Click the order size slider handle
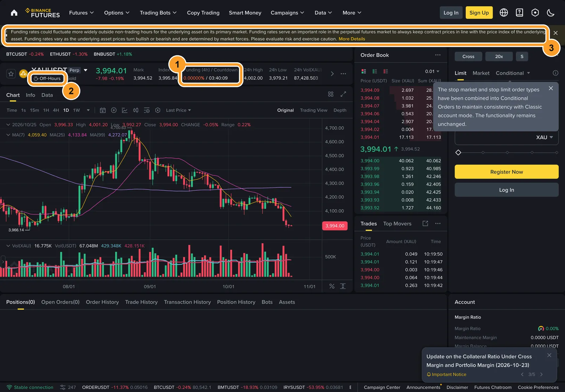The image size is (565, 392). click(x=458, y=152)
